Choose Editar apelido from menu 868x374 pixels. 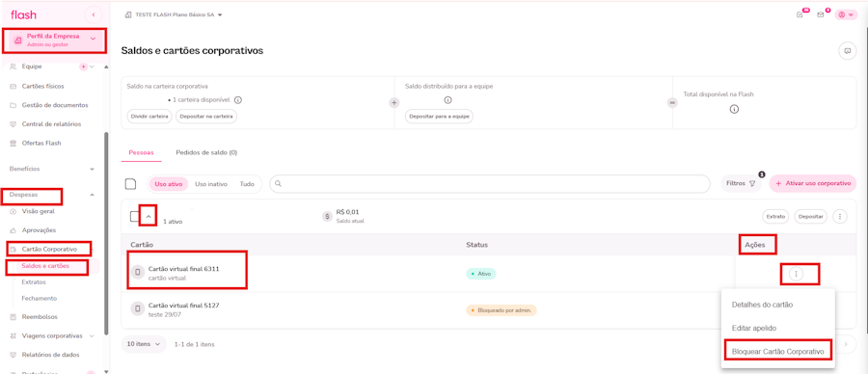753,328
